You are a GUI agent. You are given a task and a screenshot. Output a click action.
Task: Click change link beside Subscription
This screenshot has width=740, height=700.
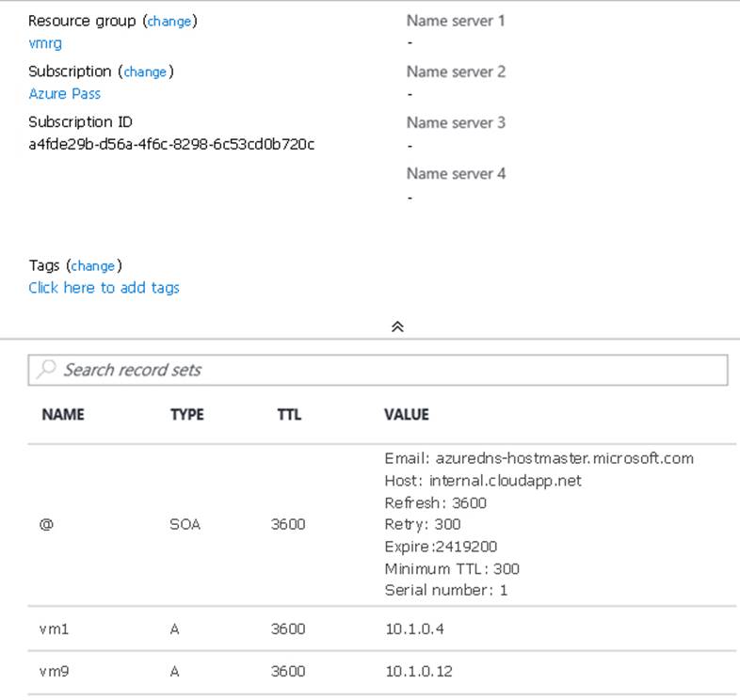pyautogui.click(x=145, y=72)
